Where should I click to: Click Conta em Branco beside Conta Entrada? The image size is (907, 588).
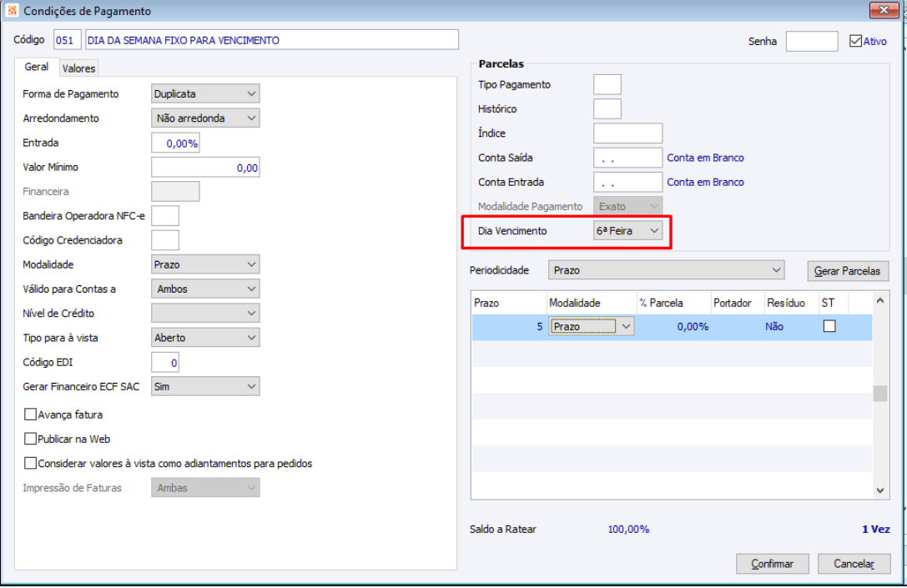point(705,182)
